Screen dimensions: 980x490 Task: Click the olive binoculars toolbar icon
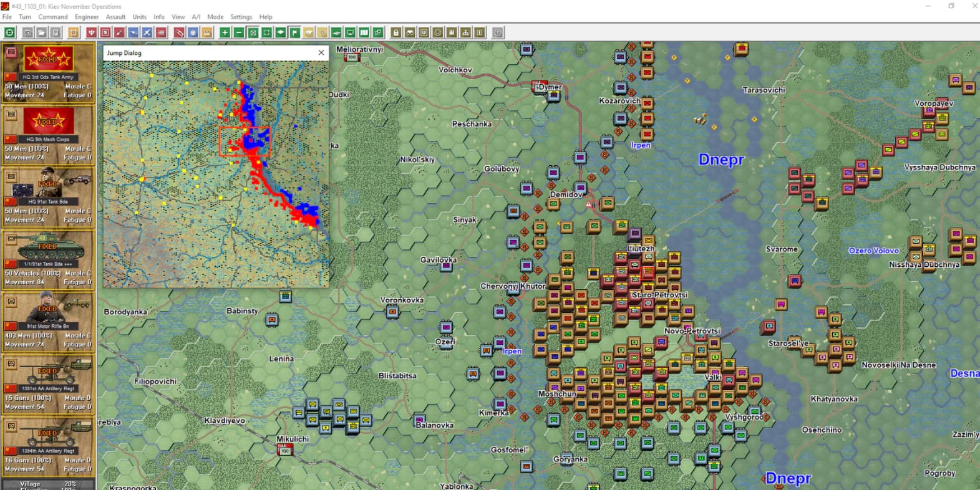pyautogui.click(x=410, y=32)
